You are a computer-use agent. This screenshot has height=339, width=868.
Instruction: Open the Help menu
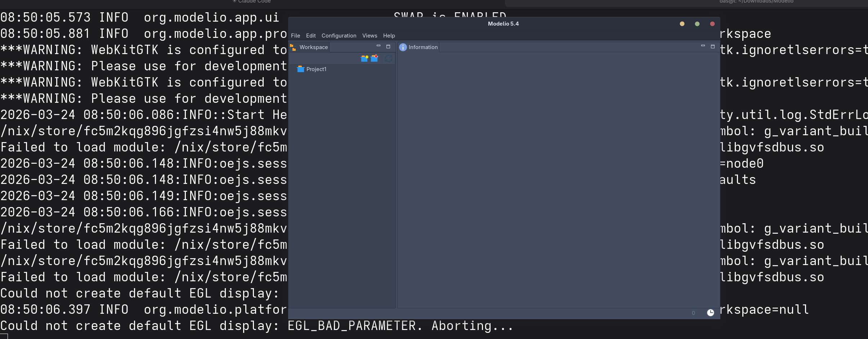(389, 36)
